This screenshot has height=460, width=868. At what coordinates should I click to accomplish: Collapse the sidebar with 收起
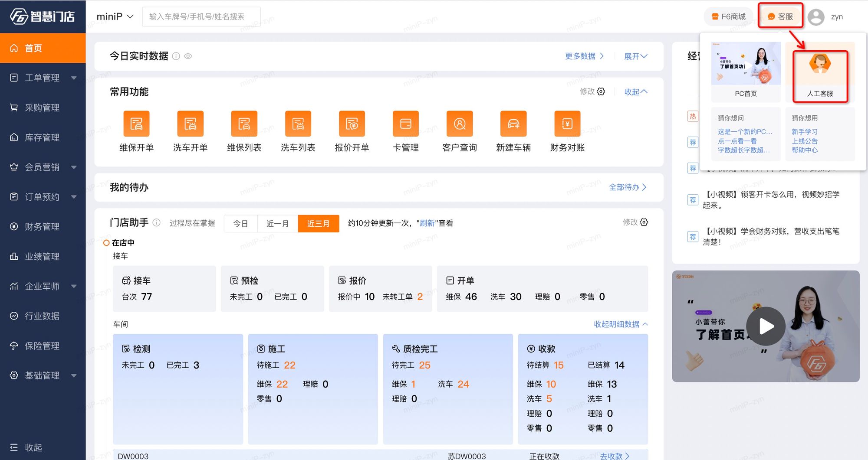pos(26,447)
